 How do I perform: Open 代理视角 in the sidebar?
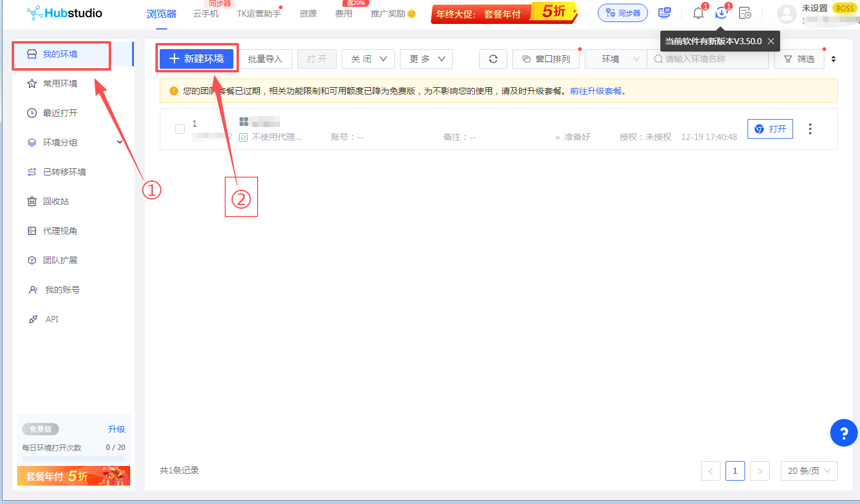pos(61,230)
